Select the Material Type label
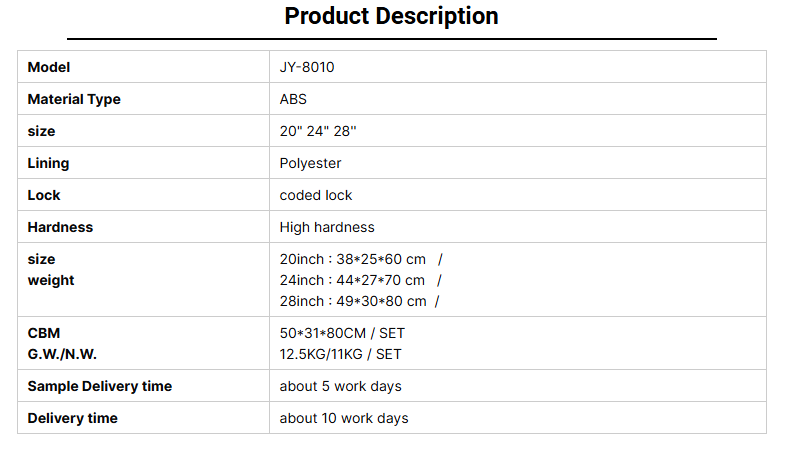 [74, 99]
